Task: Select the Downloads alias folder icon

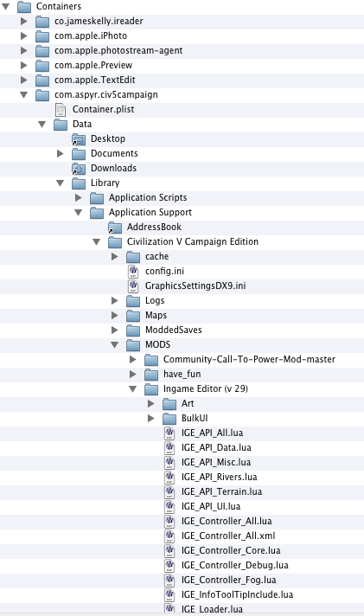Action: click(79, 169)
